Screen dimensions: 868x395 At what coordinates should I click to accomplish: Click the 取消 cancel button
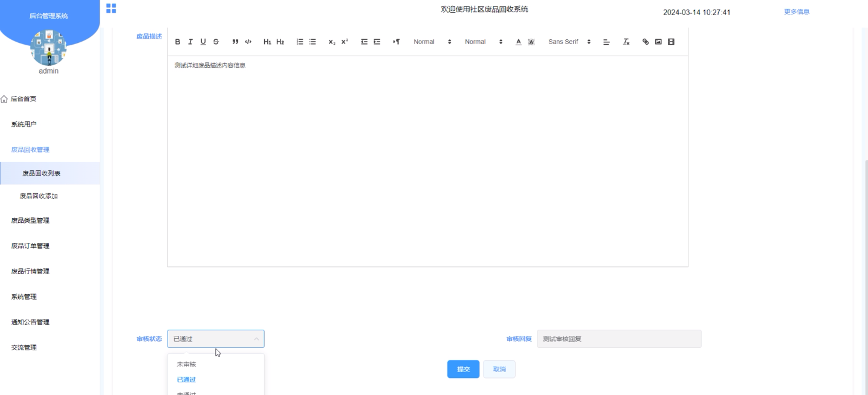499,369
